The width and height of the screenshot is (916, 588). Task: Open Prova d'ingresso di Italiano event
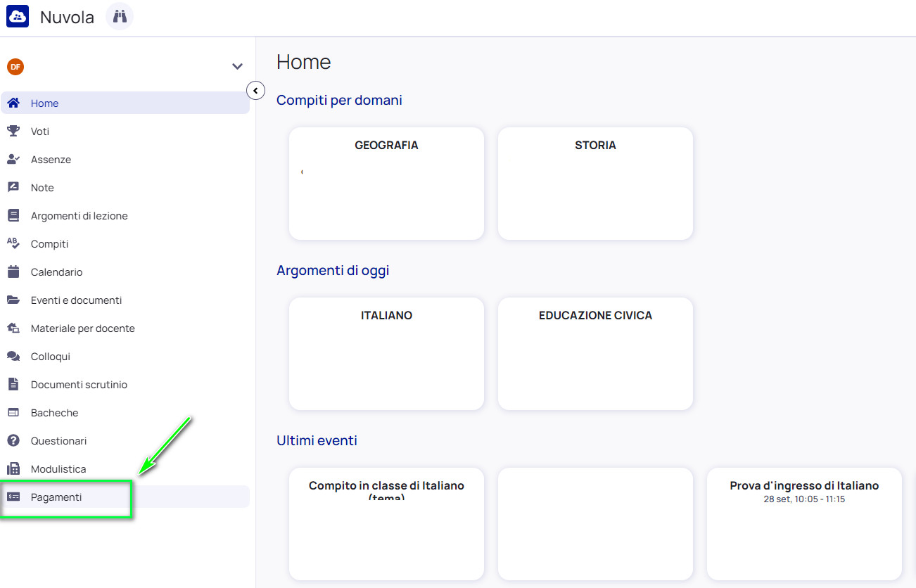tap(804, 524)
